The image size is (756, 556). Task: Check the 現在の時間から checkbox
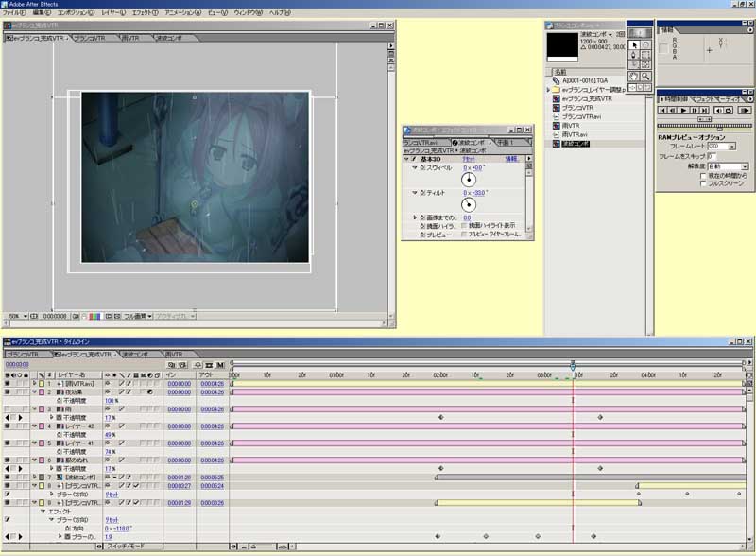(703, 176)
